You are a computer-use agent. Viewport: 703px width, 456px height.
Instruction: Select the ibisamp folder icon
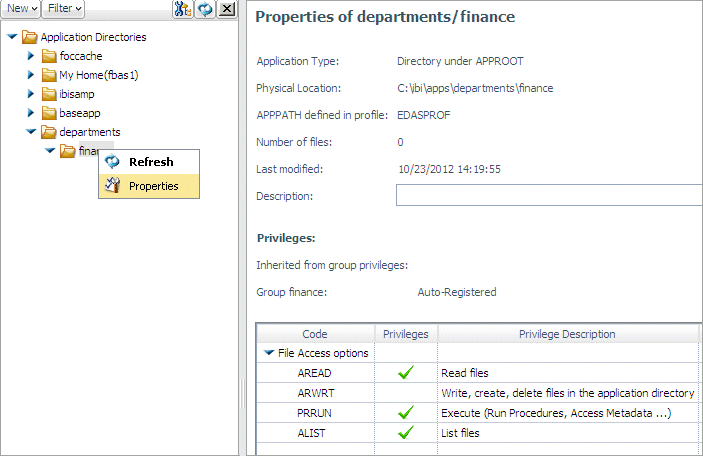point(49,94)
